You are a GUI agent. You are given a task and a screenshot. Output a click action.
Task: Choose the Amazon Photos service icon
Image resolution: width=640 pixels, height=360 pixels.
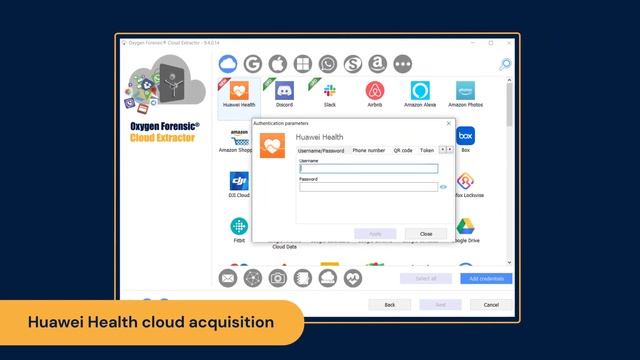click(465, 91)
